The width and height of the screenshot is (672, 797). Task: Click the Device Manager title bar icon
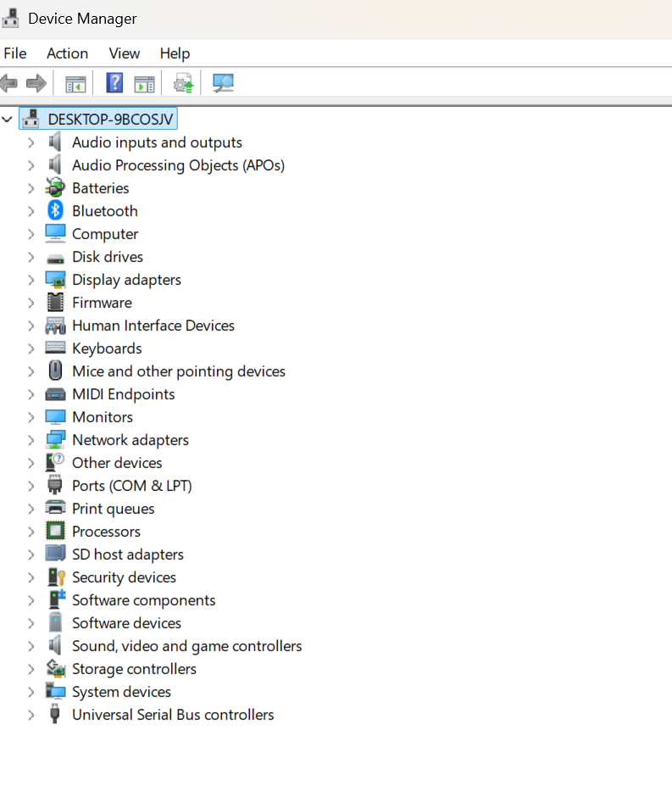[x=11, y=19]
